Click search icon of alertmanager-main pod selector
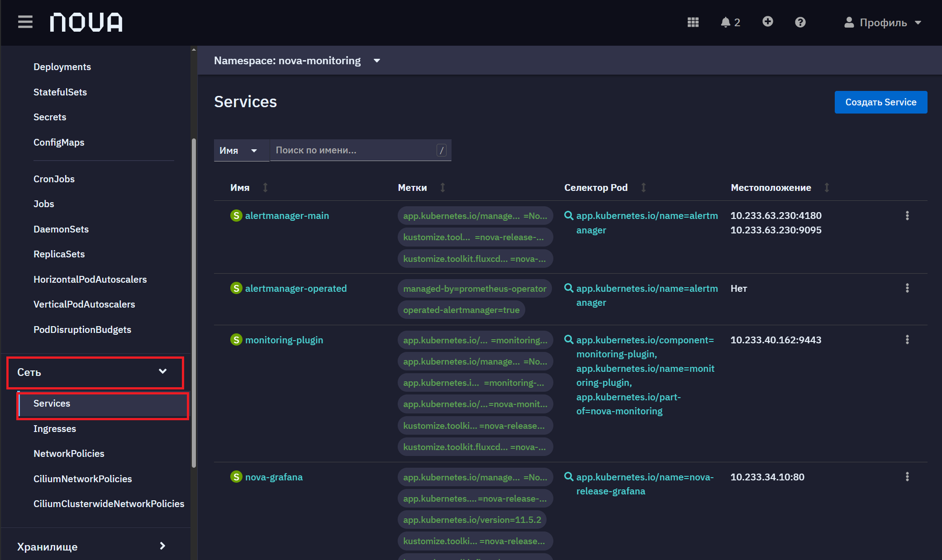The height and width of the screenshot is (560, 942). [569, 216]
